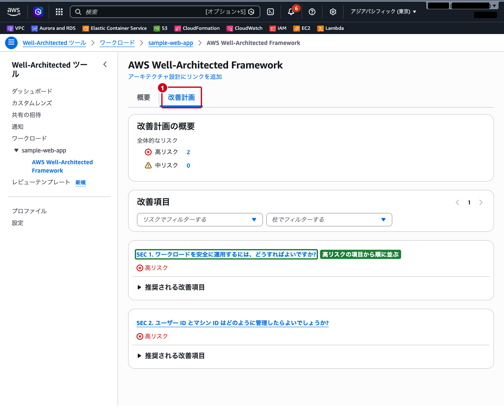Open the EC2 bookmark
The width and height of the screenshot is (504, 420).
pyautogui.click(x=302, y=29)
